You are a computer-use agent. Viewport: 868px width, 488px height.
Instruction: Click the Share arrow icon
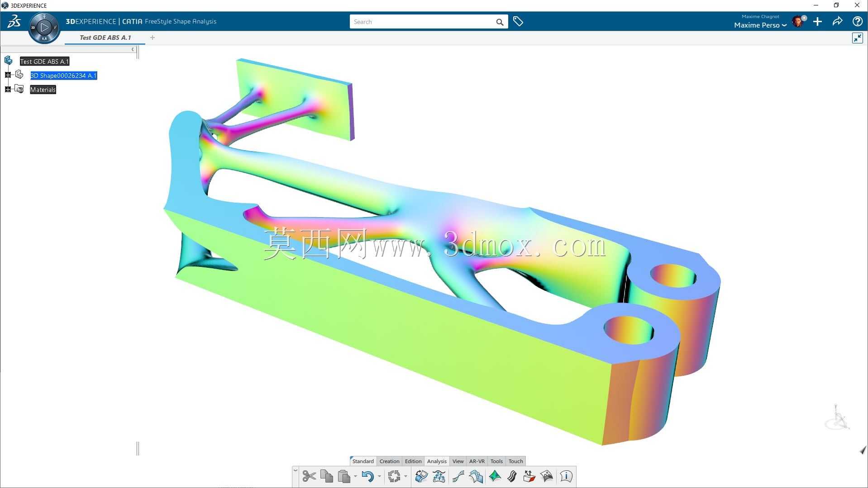837,21
